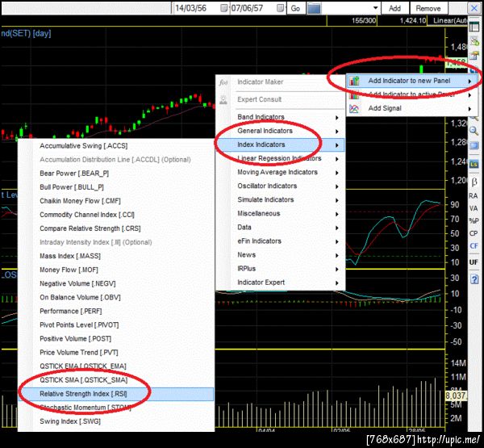
Task: Select Mass Index [.MASS]
Action: [116, 256]
